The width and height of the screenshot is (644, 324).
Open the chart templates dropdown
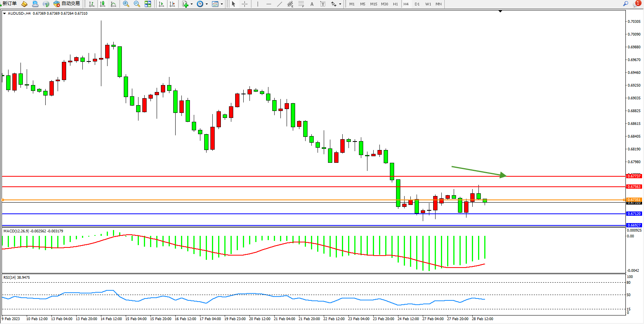222,4
